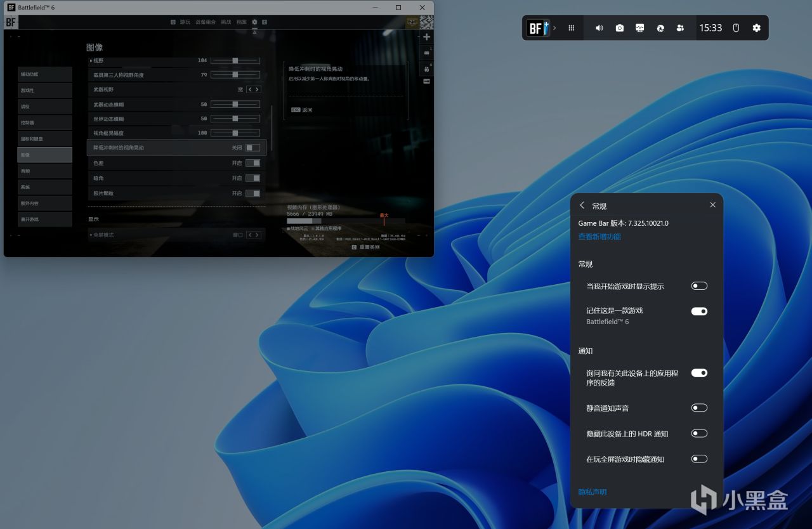The width and height of the screenshot is (812, 529).
Task: Enable 静音通知声音
Action: point(699,408)
